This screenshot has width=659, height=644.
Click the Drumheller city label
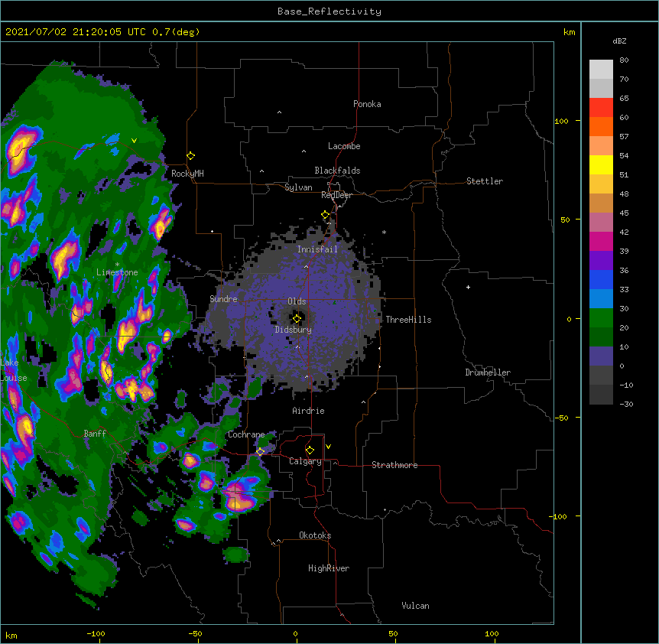488,372
